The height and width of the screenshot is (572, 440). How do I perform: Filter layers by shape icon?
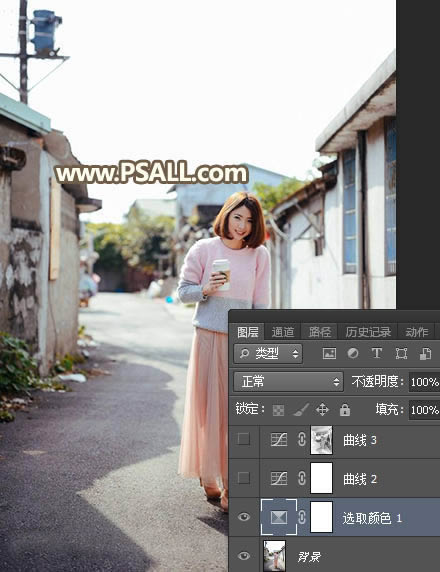[401, 353]
